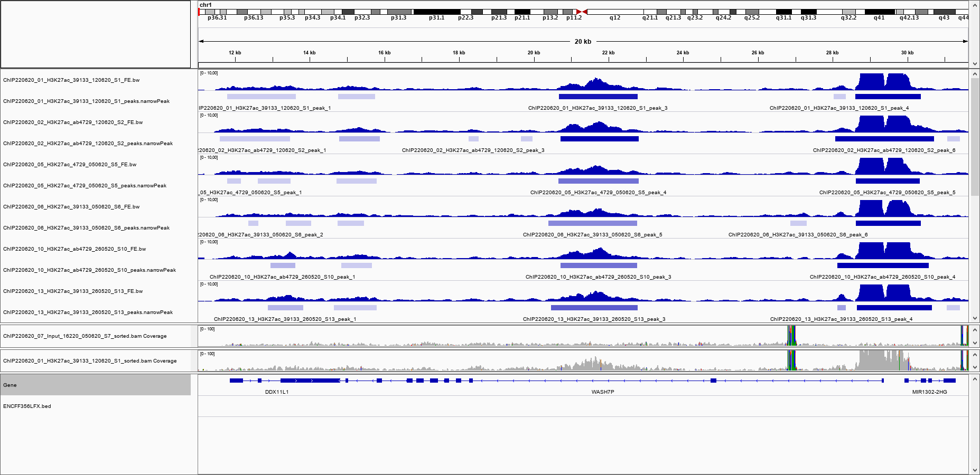Click the ChIP220620_13 S13_peak_4 feature label

coord(842,319)
